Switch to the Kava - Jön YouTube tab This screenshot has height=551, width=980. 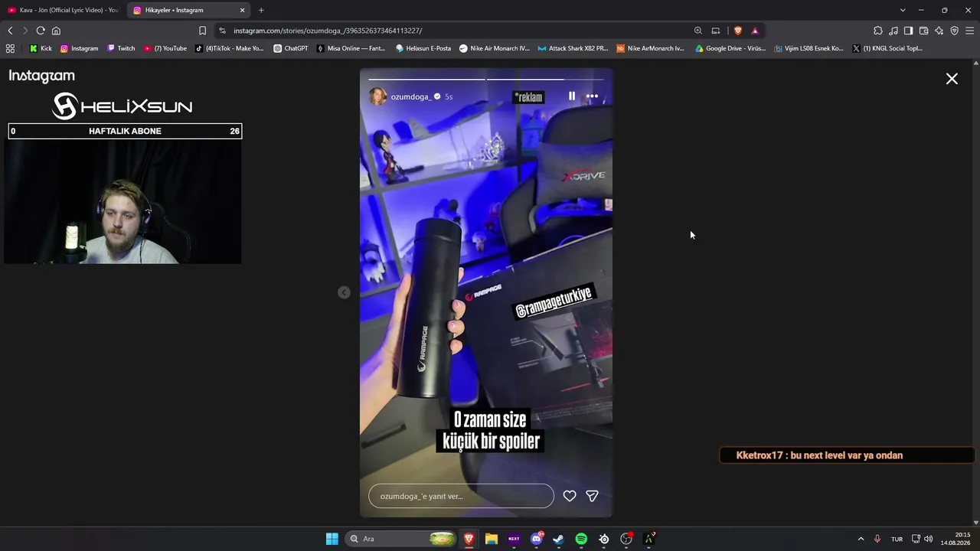(63, 10)
